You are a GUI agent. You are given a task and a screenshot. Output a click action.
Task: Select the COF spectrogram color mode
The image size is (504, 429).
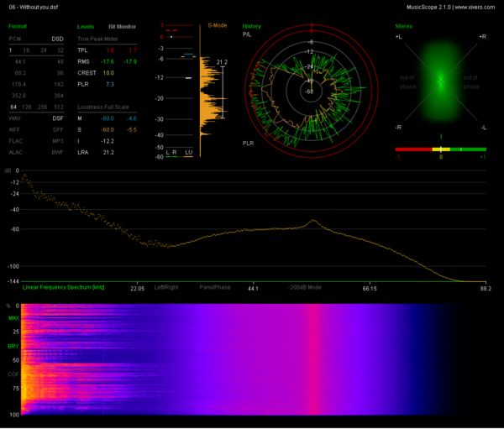[x=13, y=374]
